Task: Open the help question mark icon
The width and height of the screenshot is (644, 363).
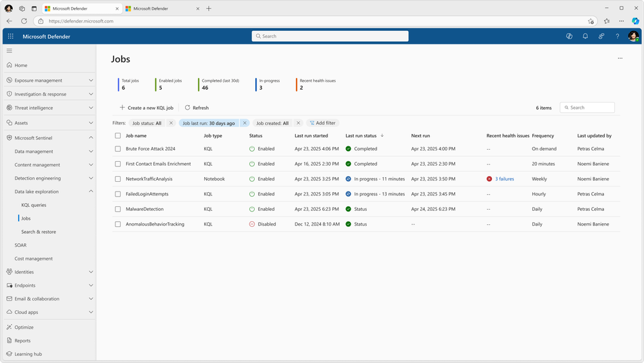Action: tap(618, 36)
